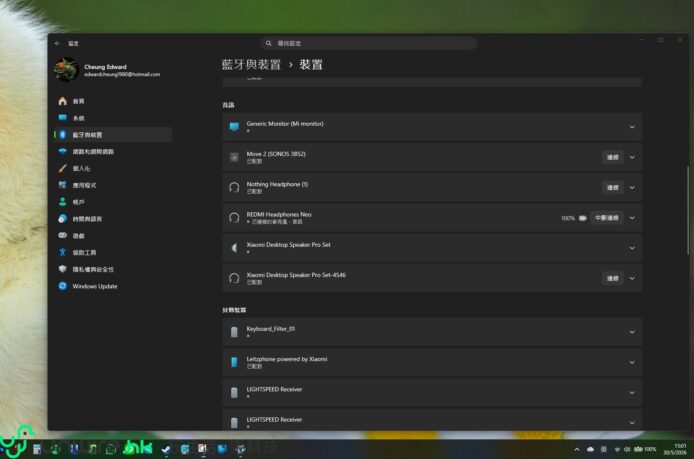Click the device icon of Keyboard_Filter_01
This screenshot has height=459, width=694.
[x=234, y=332]
